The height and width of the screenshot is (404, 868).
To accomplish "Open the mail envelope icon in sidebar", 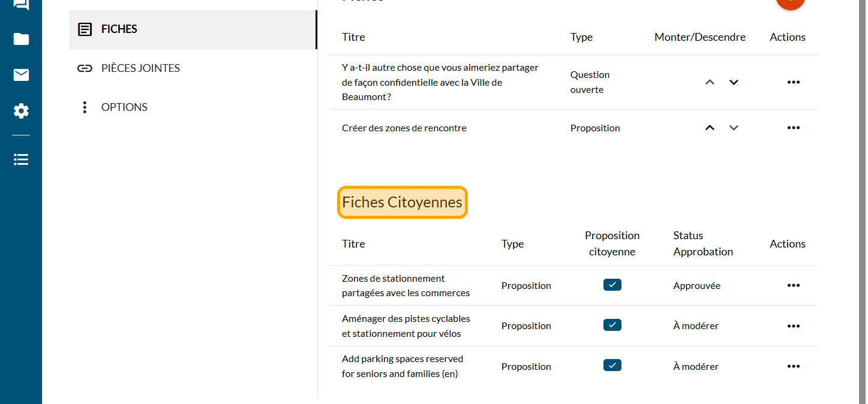I will point(21,75).
